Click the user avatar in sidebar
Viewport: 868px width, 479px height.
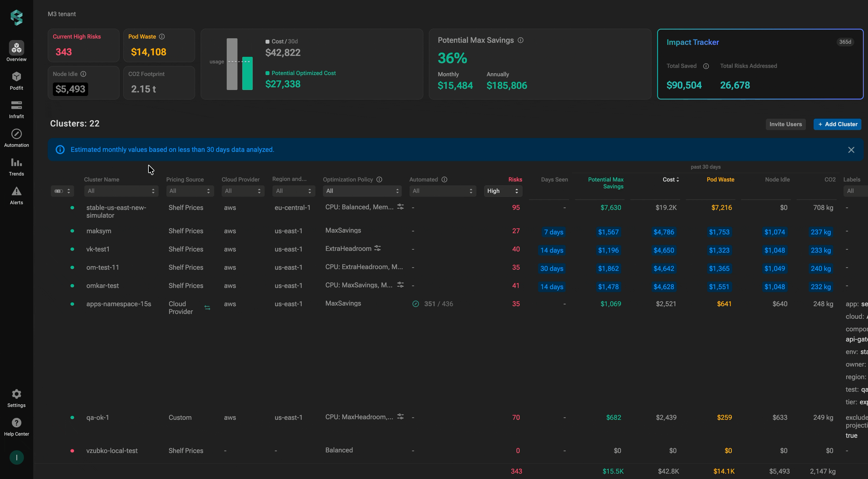(16, 458)
